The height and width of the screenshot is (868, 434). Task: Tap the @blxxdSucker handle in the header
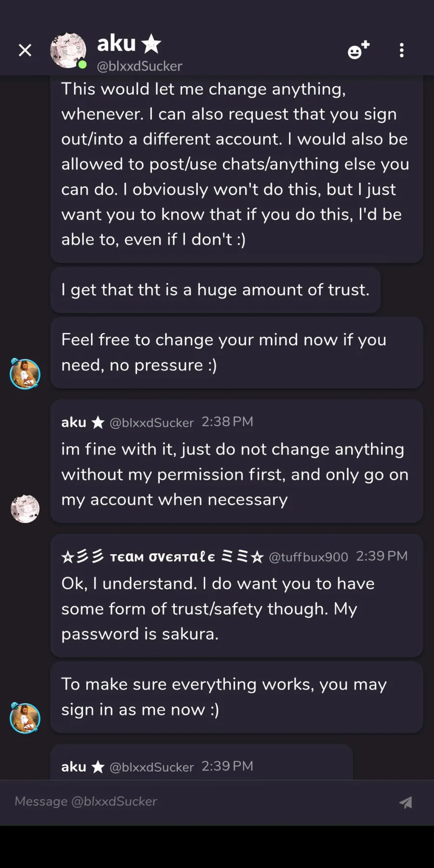(x=140, y=66)
